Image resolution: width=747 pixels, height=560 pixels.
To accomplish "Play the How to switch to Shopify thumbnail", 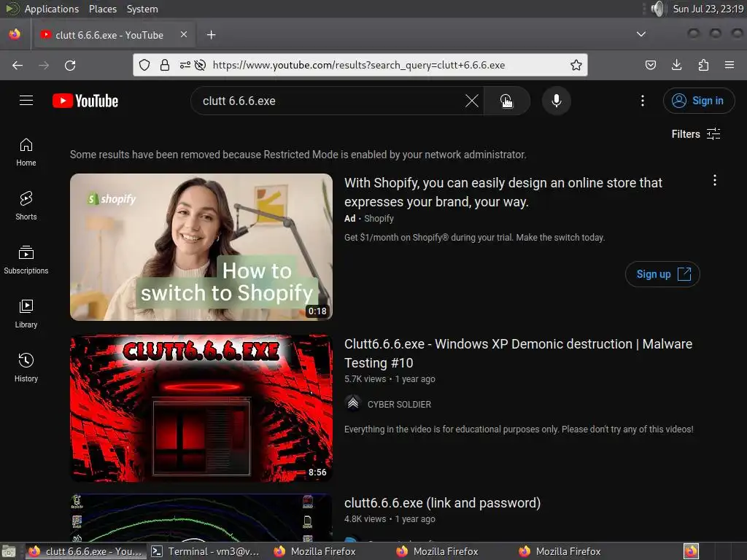I will click(x=201, y=247).
